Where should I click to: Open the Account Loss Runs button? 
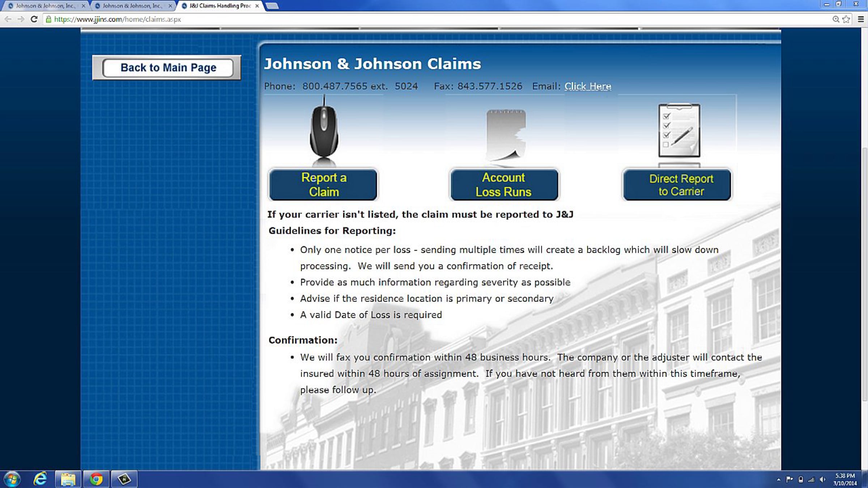point(504,185)
